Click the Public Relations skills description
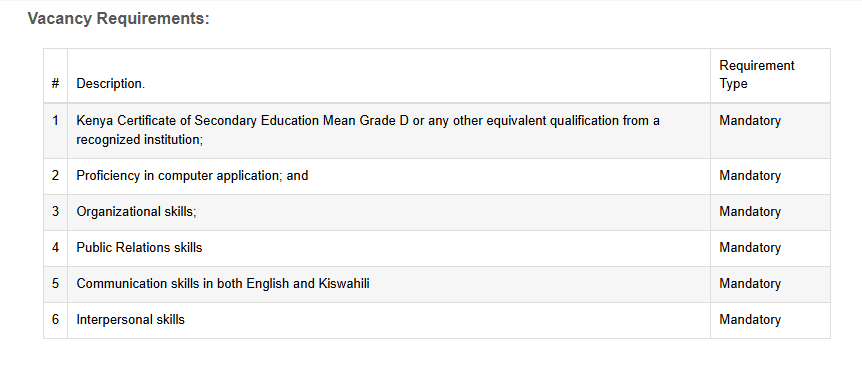 point(139,248)
